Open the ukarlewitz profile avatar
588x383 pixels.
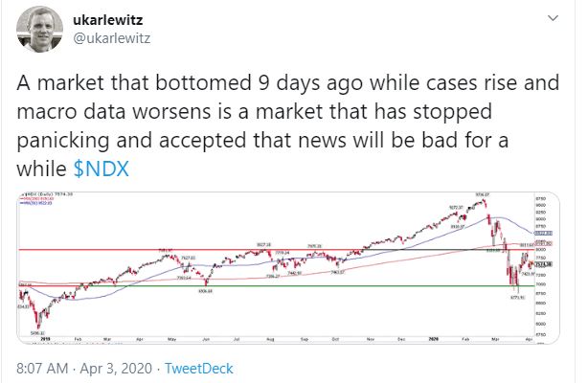click(40, 30)
